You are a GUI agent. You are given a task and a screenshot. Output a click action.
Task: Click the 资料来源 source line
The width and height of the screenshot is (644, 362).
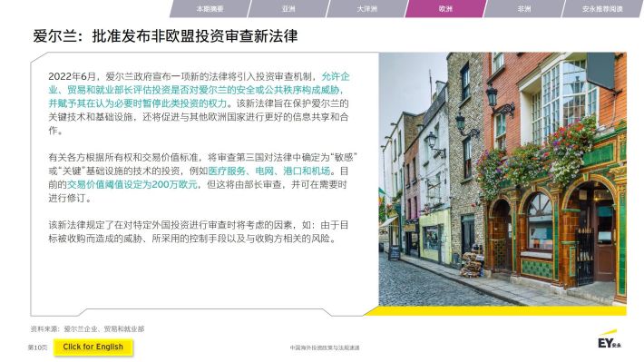coord(87,328)
